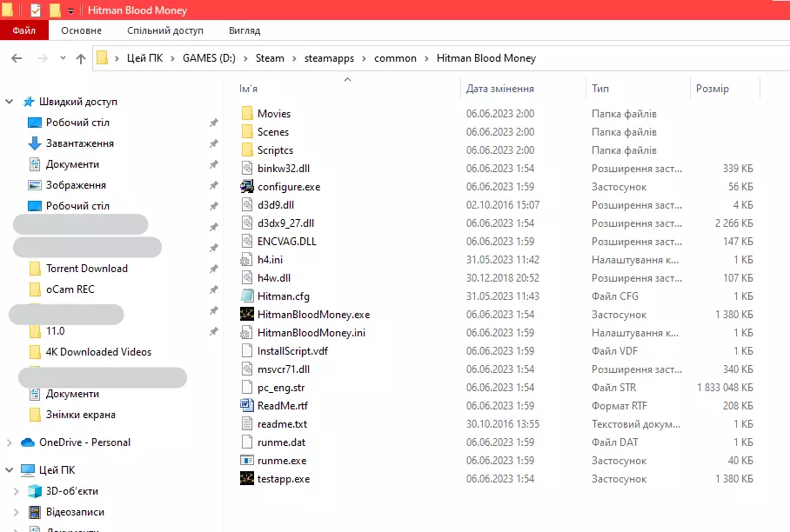Expand the OneDrive - Personal tree node

tap(9, 442)
